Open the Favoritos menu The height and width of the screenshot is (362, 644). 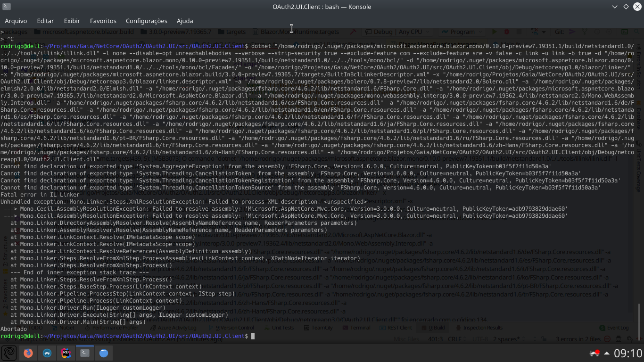103,21
